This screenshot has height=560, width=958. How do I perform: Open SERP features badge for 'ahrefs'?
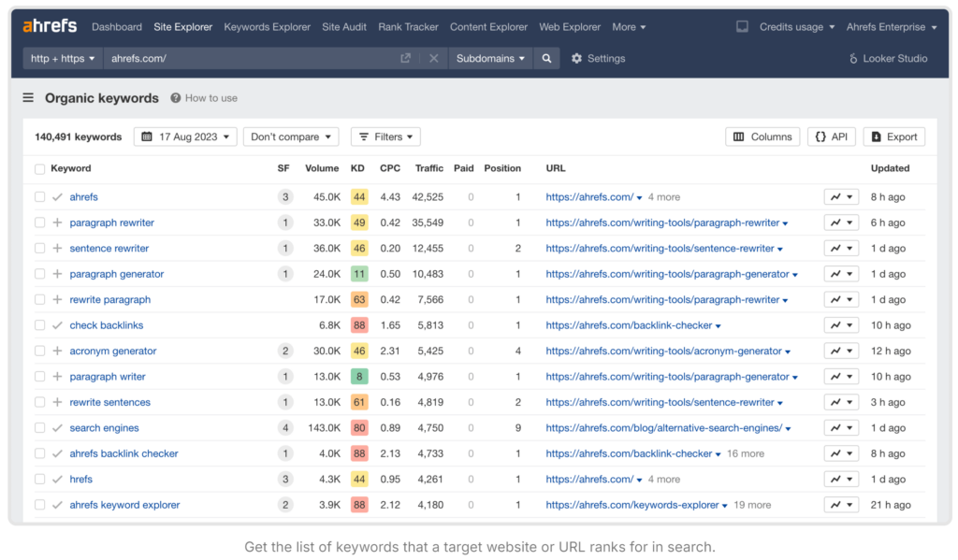point(284,196)
